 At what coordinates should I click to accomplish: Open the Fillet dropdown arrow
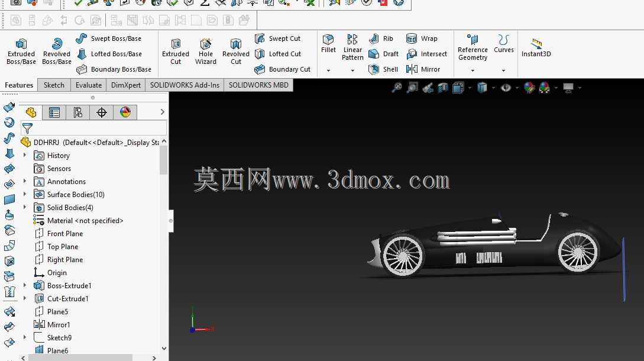click(328, 70)
